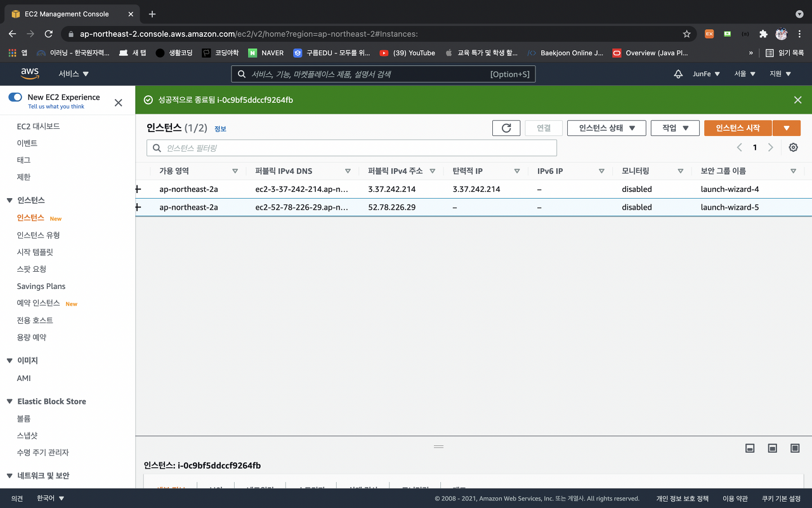Open 시작 템플릿 in sidebar
This screenshot has width=812, height=508.
coord(35,252)
